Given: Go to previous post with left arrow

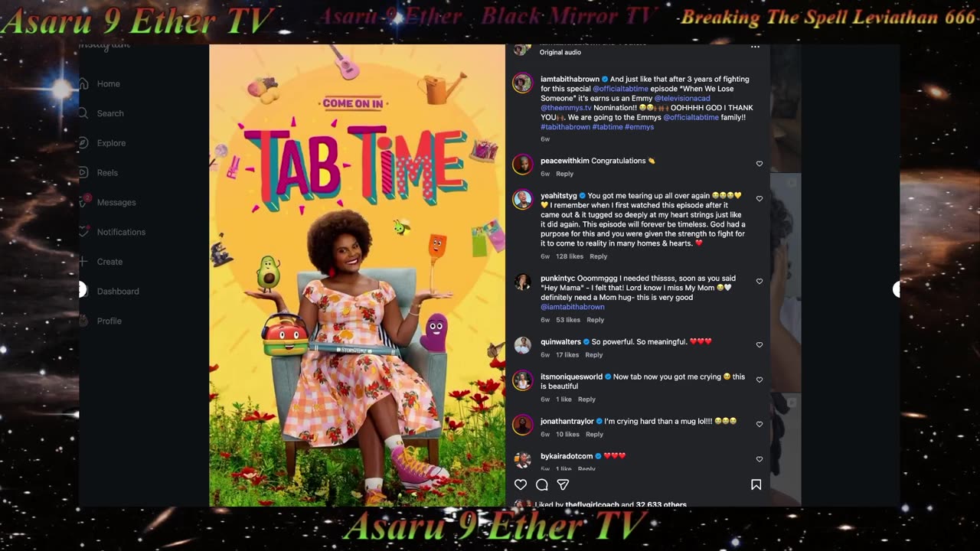Looking at the screenshot, I should [82, 289].
